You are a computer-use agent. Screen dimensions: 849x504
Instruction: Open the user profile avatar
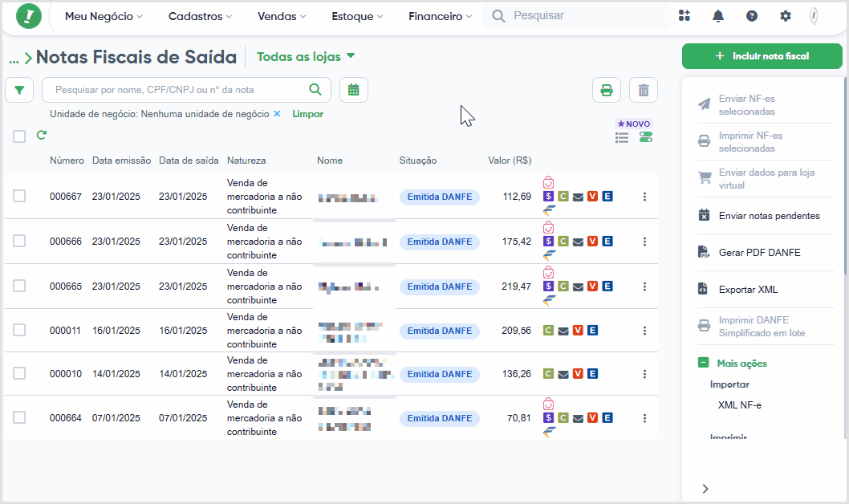pyautogui.click(x=814, y=16)
